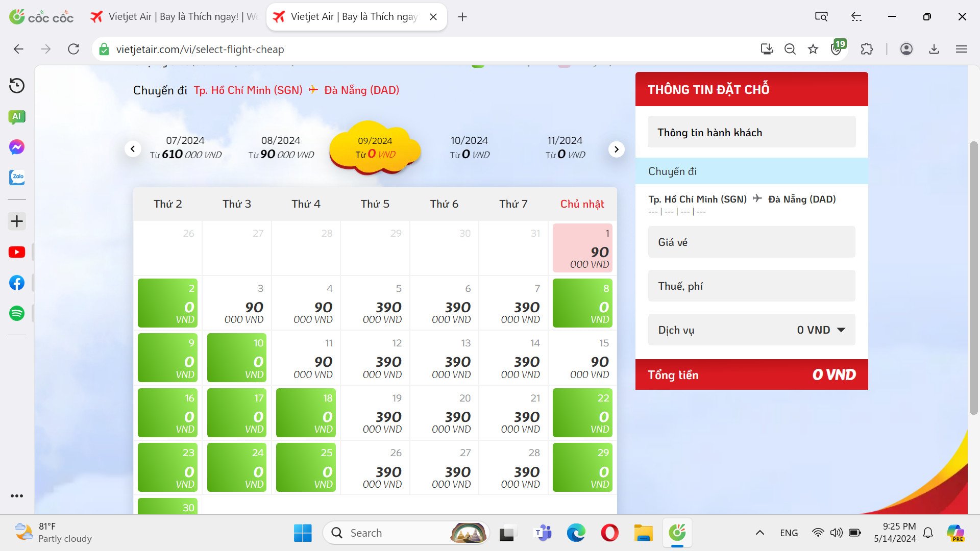Click the zoom out icon in the address bar

click(x=790, y=49)
